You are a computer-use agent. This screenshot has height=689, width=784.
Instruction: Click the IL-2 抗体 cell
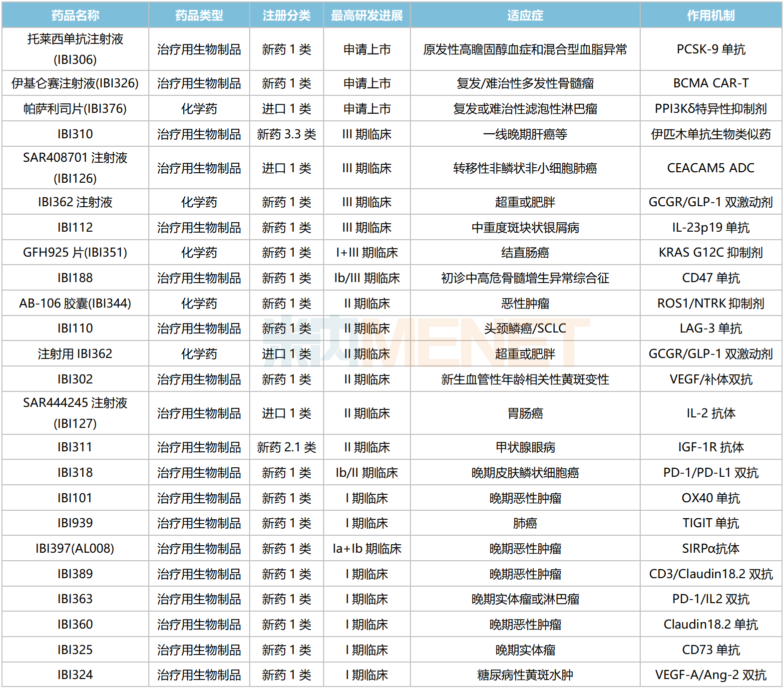click(711, 413)
